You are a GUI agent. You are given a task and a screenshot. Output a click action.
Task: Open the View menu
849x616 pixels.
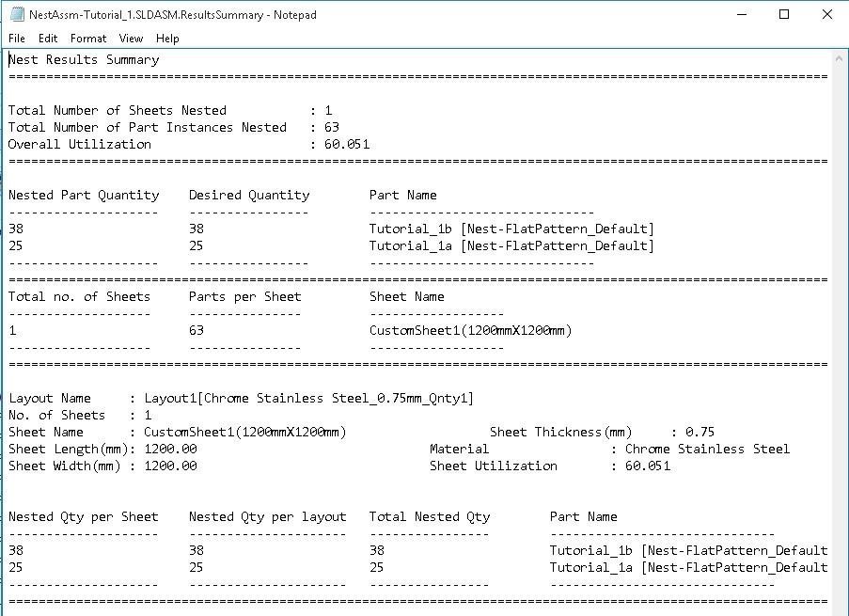tap(131, 39)
